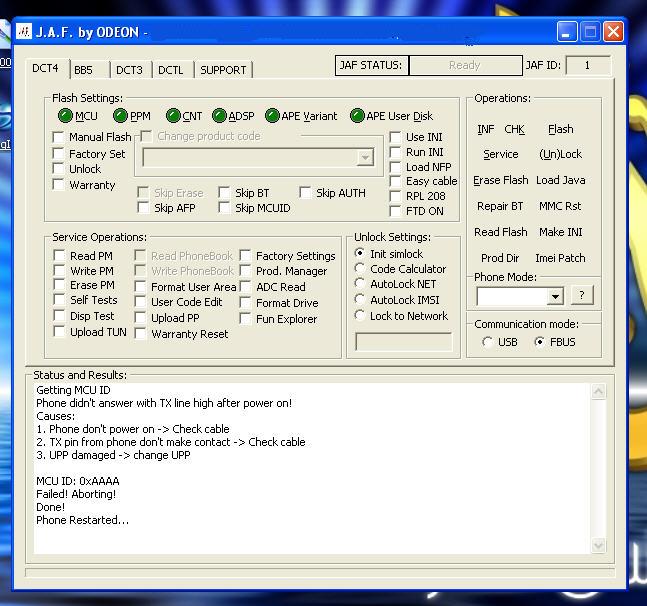
Task: Click the INF operation button
Action: click(486, 129)
